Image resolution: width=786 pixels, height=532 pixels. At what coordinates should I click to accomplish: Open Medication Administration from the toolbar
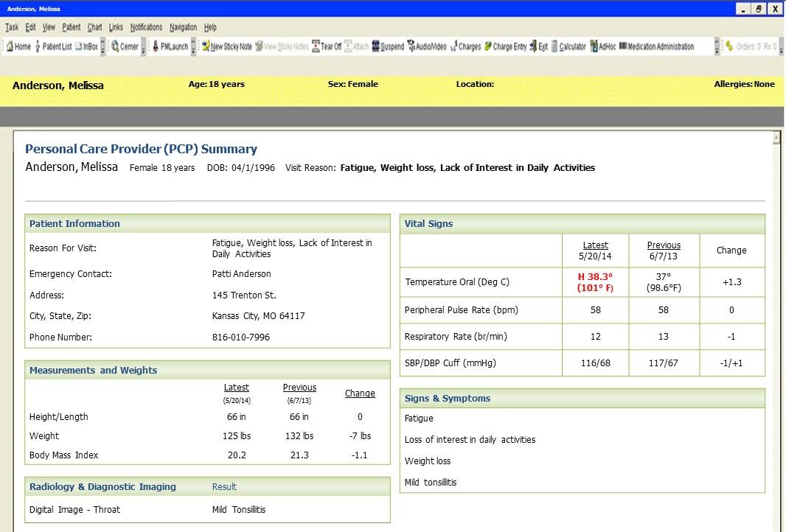[x=656, y=46]
